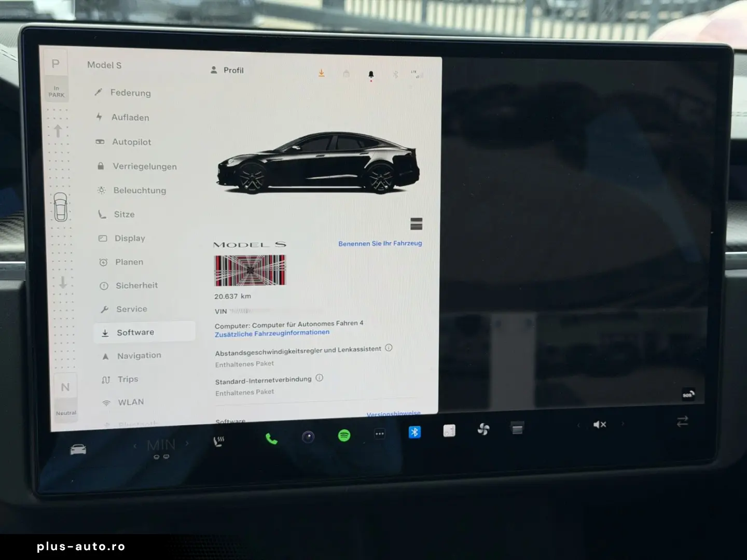The width and height of the screenshot is (747, 560).
Task: Tap the stacked bars icon below car image
Action: pyautogui.click(x=416, y=223)
